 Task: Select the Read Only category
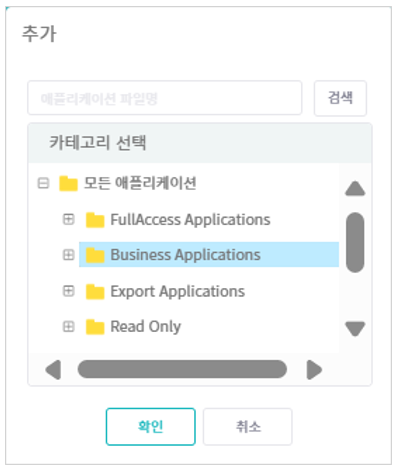tap(146, 327)
